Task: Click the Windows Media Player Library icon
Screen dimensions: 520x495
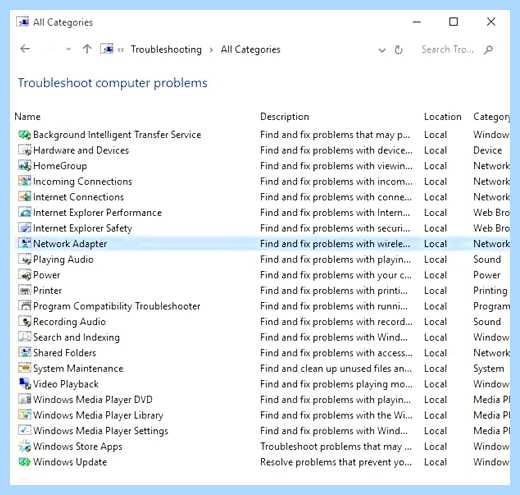Action: [24, 415]
